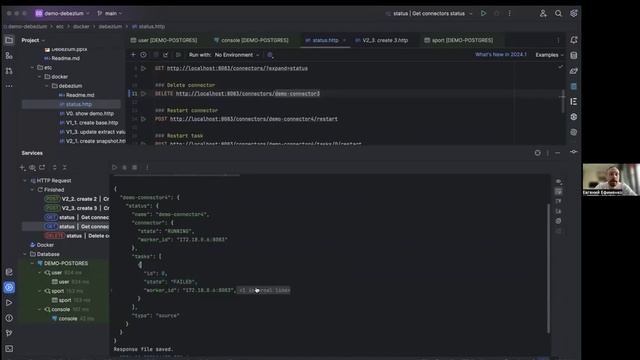Collapse the debezium folder
Viewport: 640px width, 360px height.
tap(47, 86)
